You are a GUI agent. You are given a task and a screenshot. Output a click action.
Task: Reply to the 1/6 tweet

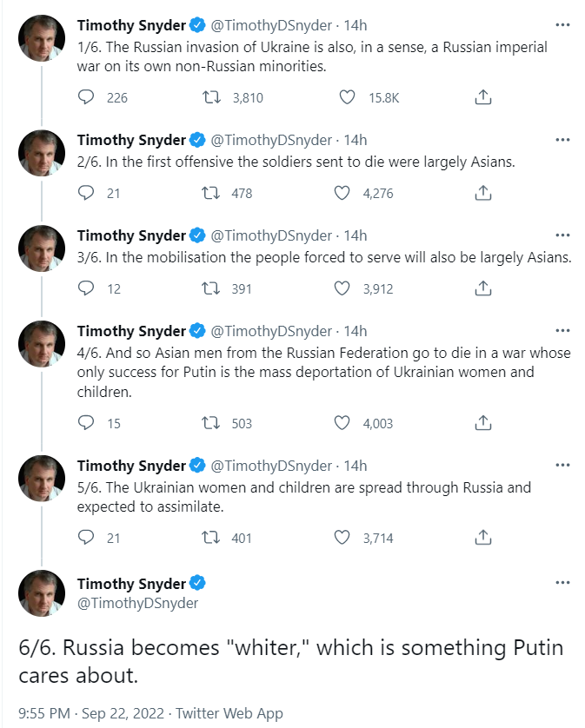[x=86, y=98]
